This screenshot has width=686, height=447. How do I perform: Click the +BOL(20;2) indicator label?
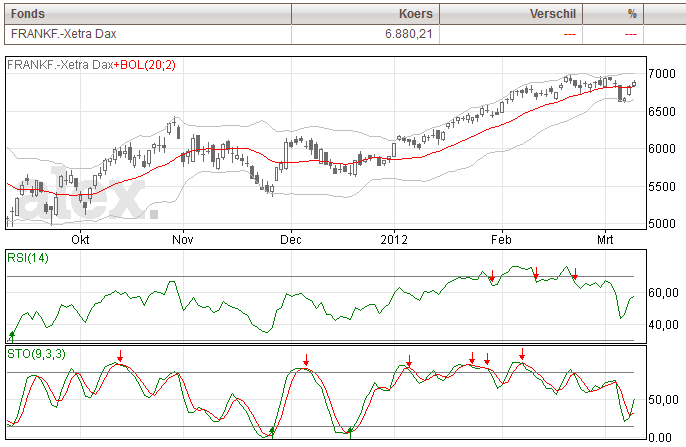tap(144, 65)
